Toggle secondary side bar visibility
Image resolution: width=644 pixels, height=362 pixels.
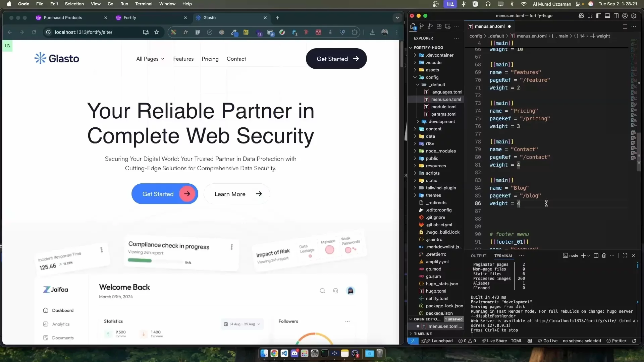tap(616, 16)
